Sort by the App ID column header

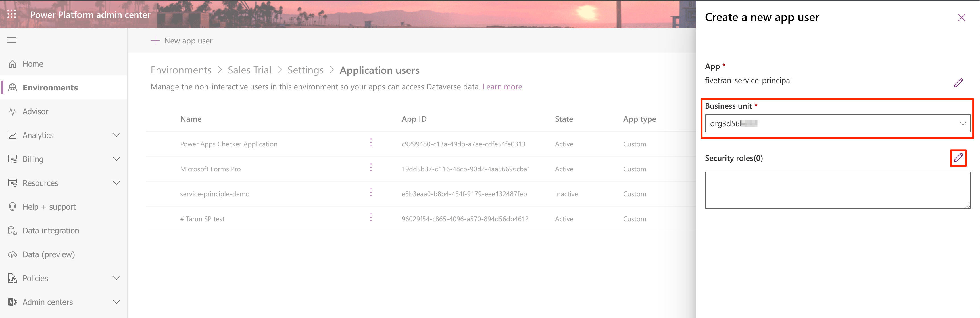pyautogui.click(x=414, y=119)
